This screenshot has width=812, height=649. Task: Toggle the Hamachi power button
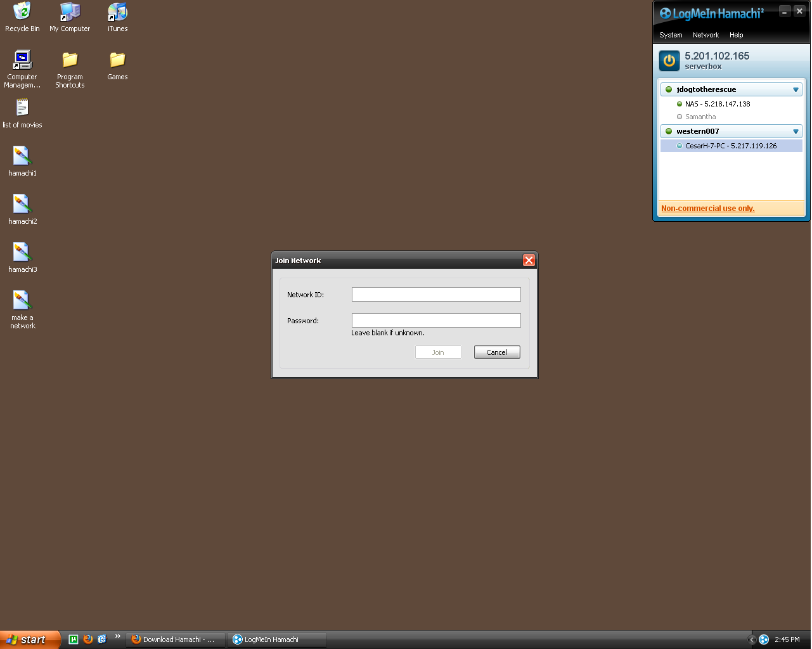(x=669, y=61)
